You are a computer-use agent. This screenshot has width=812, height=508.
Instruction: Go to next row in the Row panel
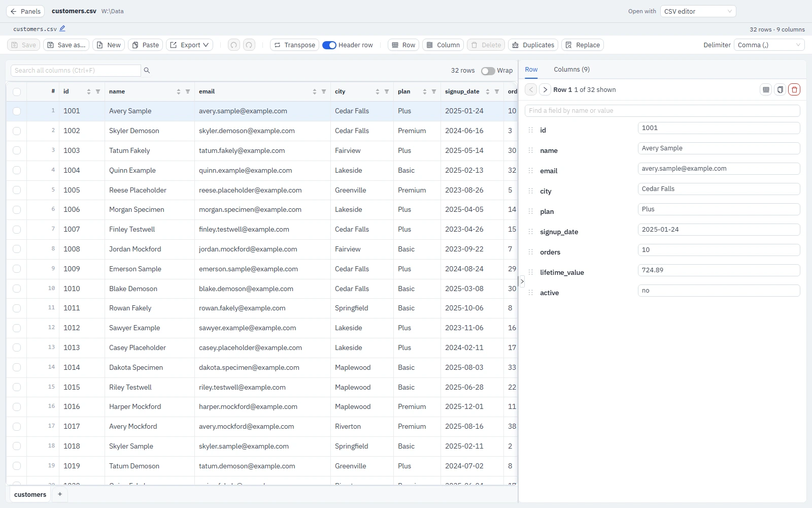point(545,89)
